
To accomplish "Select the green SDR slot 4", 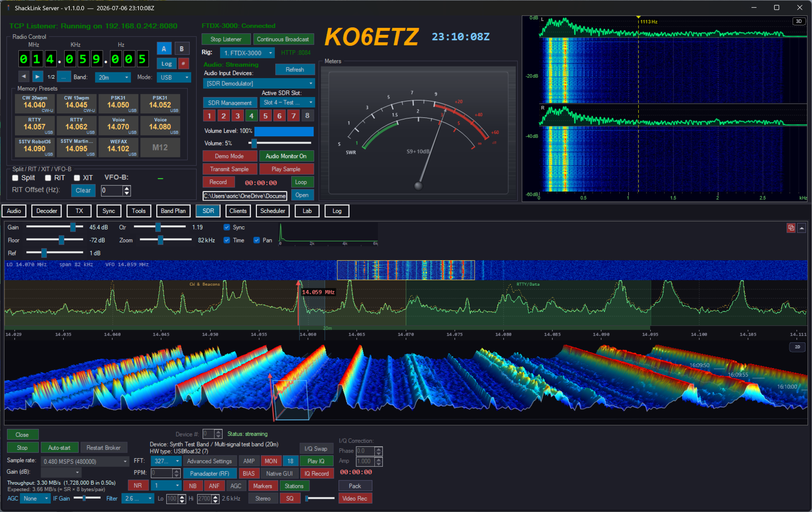I will [252, 116].
